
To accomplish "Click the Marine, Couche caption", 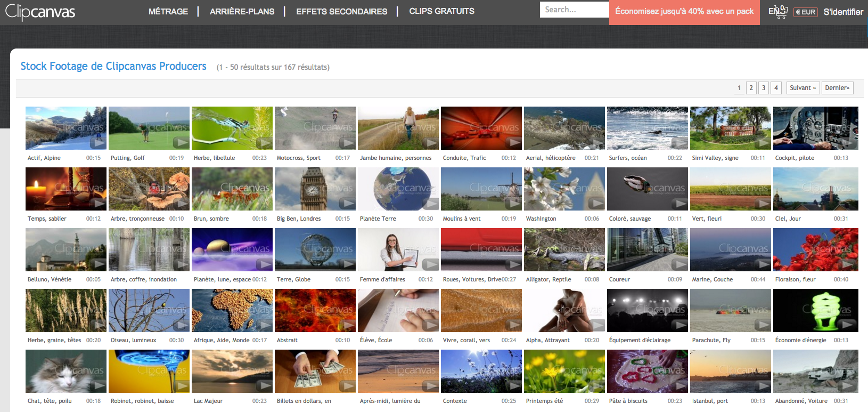I will (x=713, y=279).
